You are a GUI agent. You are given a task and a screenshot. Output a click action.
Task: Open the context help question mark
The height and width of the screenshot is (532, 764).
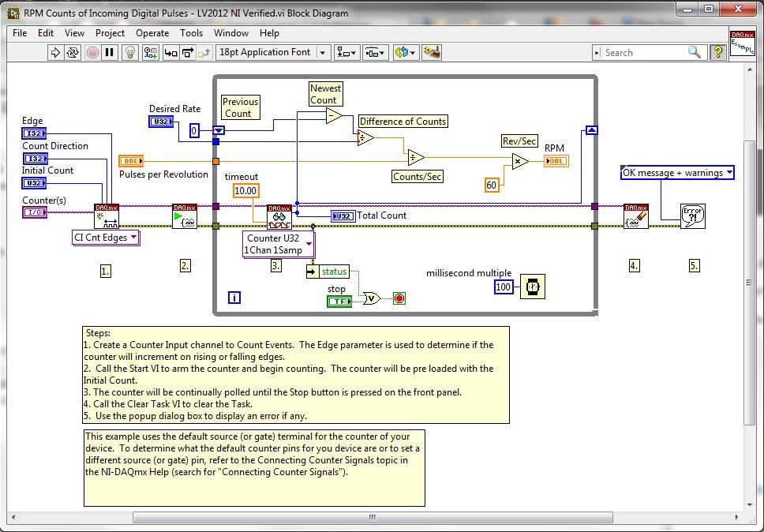coord(717,52)
